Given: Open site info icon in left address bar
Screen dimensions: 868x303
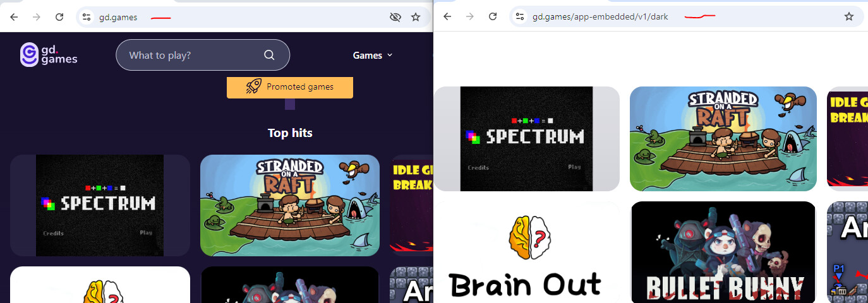Looking at the screenshot, I should 87,17.
